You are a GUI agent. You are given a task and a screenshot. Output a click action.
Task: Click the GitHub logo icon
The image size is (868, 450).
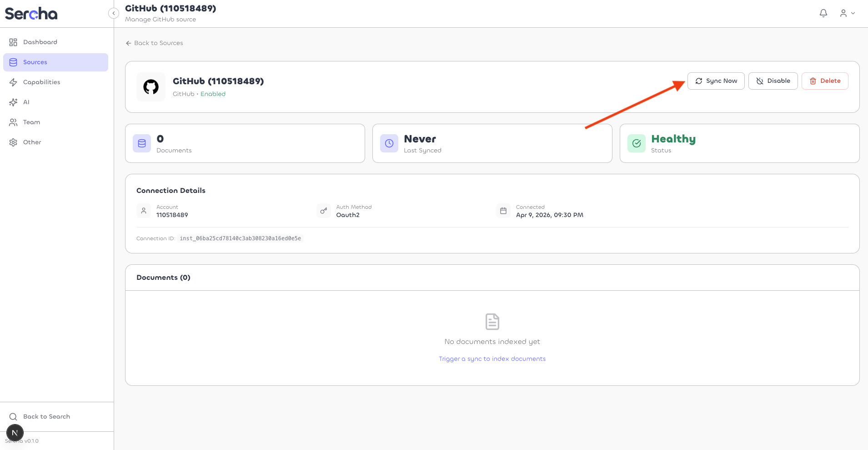(x=151, y=87)
